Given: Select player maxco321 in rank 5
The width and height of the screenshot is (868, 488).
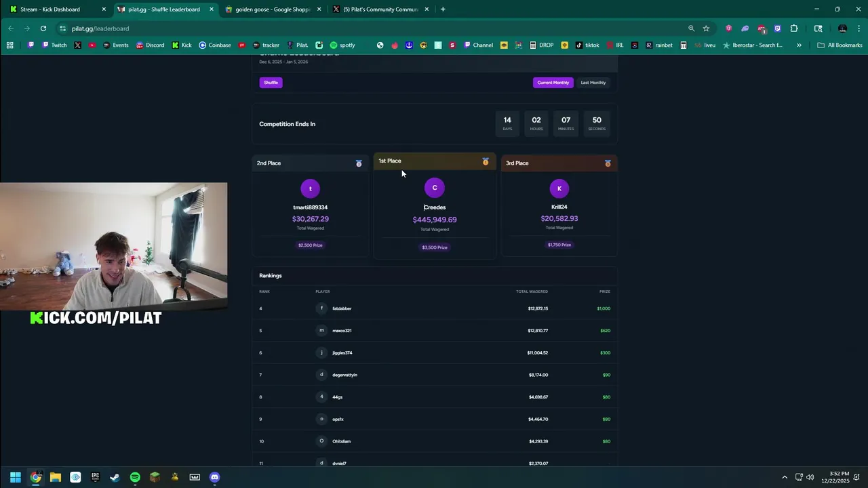Looking at the screenshot, I should 342,331.
